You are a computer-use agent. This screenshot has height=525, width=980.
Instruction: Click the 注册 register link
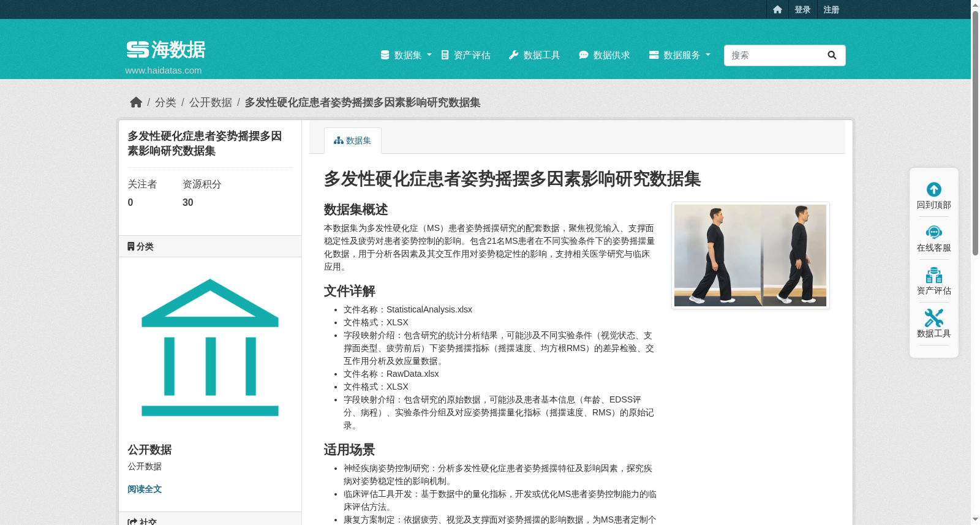[831, 9]
